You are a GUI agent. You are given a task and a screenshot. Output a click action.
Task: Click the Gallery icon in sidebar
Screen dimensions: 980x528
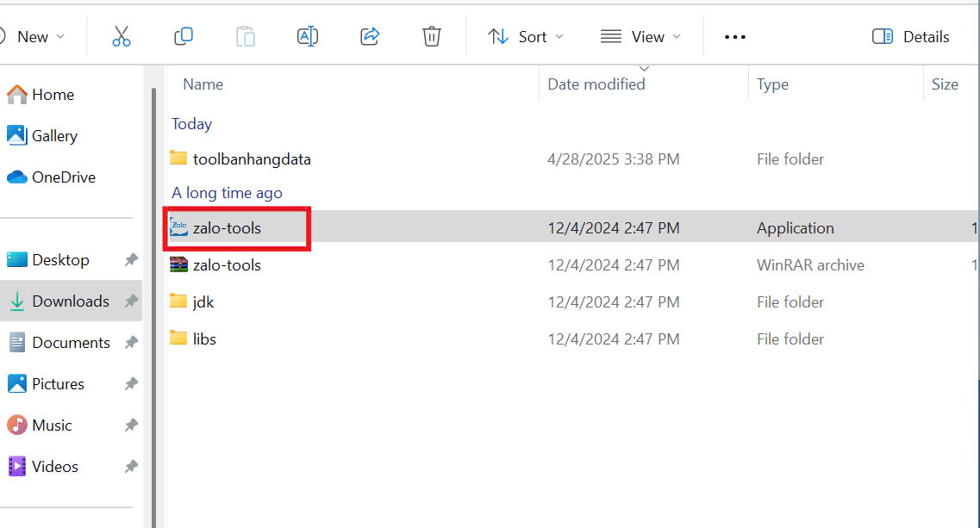(17, 135)
